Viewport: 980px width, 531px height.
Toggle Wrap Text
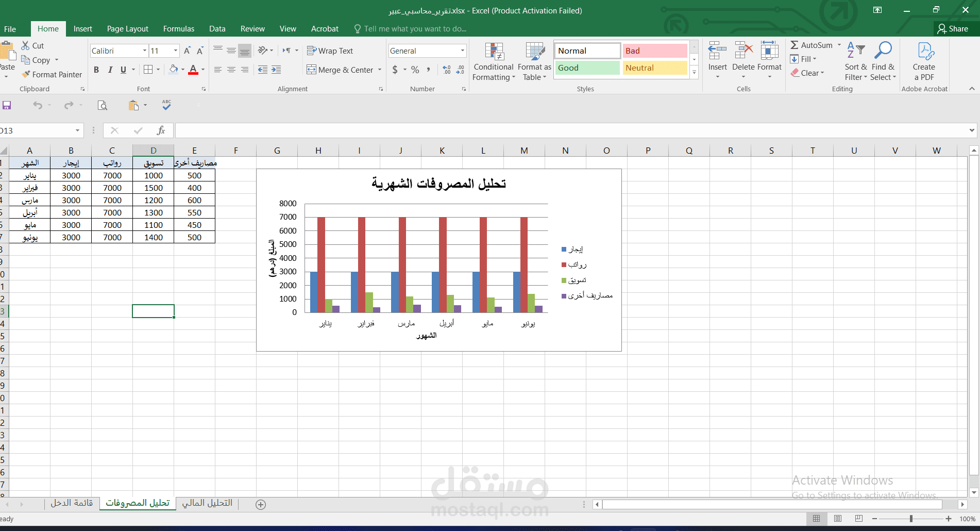(x=330, y=51)
